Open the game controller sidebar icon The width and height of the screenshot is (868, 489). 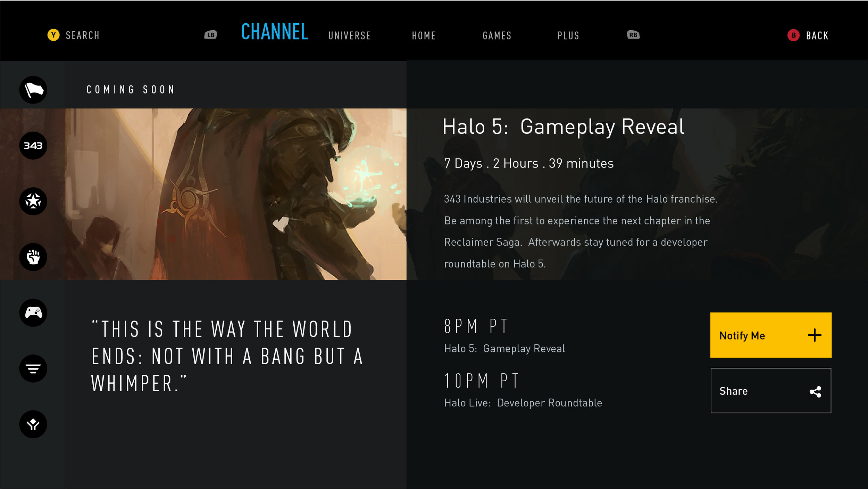pyautogui.click(x=33, y=313)
